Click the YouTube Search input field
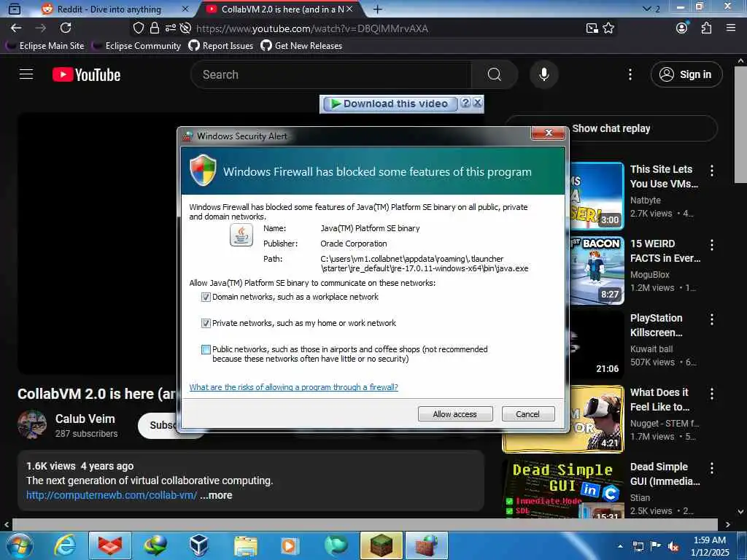Viewport: 747px width, 560px height. [330, 74]
